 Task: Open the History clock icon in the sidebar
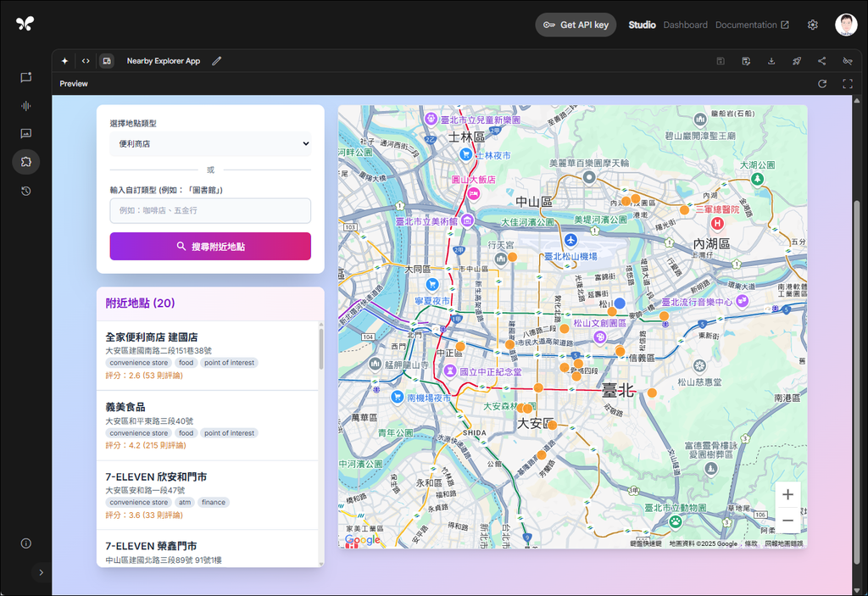[26, 191]
